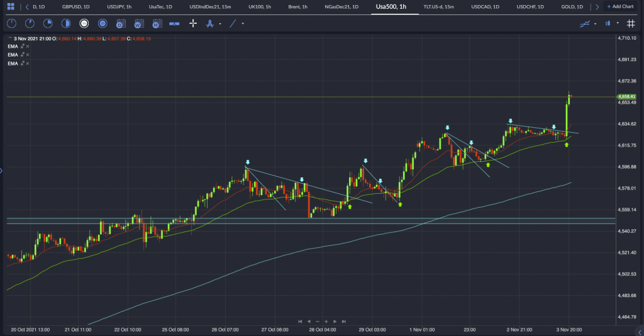Click the candlestick chart type icon
This screenshot has height=336, width=644.
tap(608, 24)
